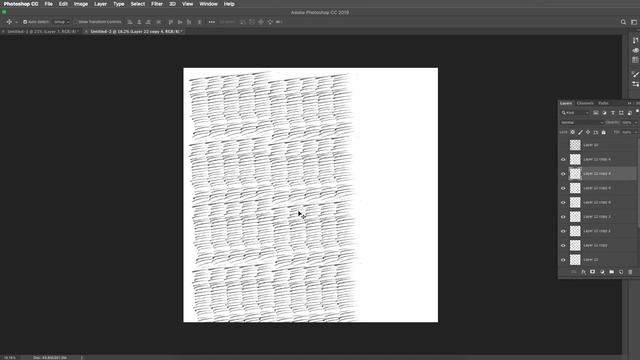Open the Layer menu

point(100,4)
